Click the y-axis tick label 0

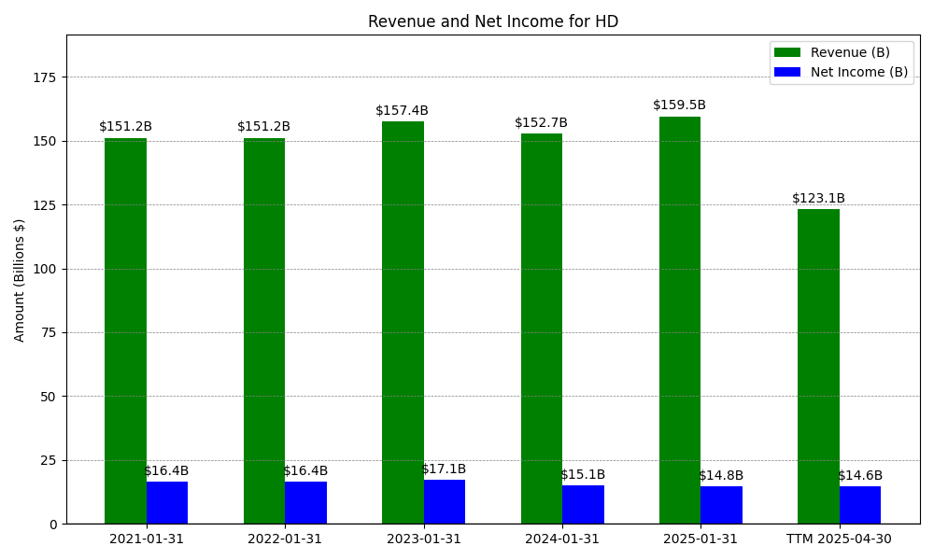click(x=54, y=525)
